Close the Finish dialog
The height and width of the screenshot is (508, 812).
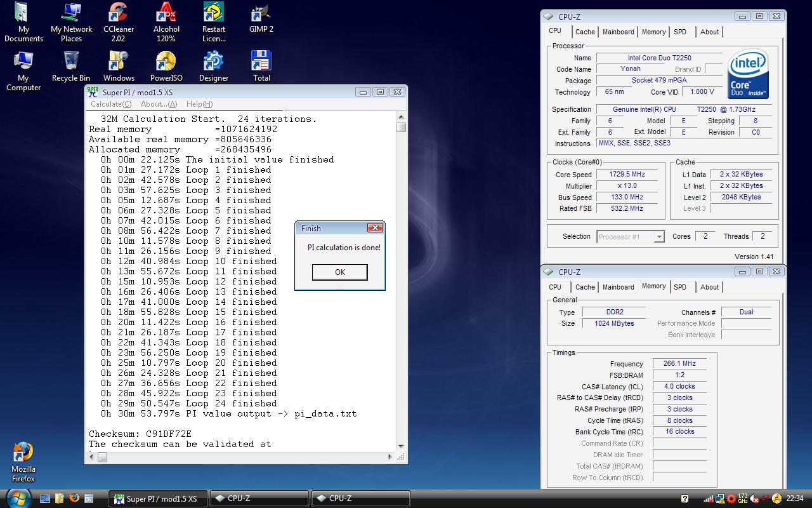tap(375, 228)
